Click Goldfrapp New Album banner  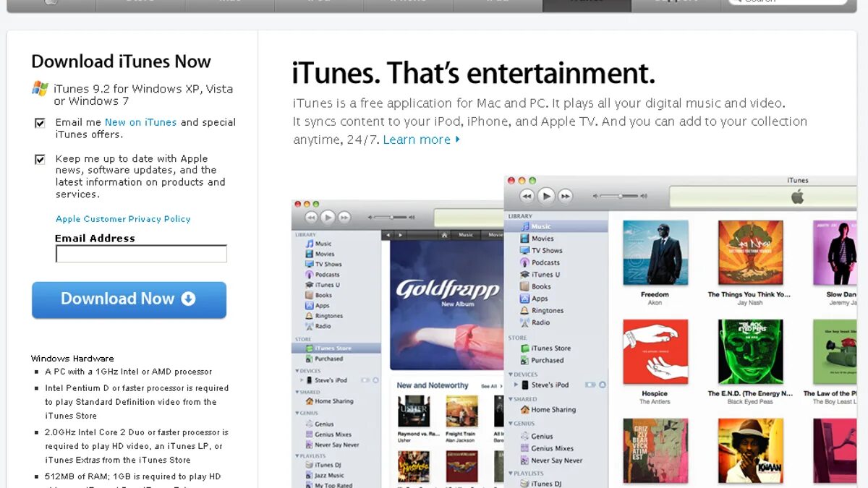coord(447,306)
